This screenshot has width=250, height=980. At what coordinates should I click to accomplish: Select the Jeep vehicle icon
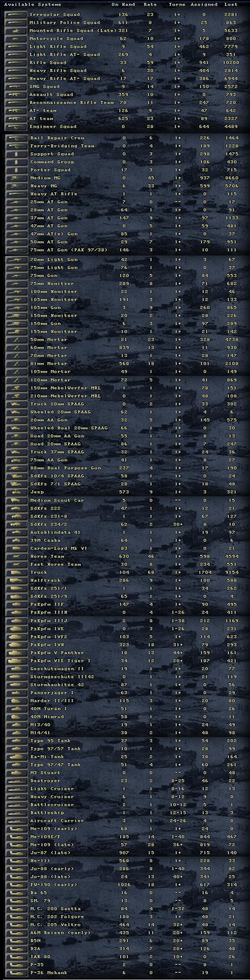pos(17,492)
